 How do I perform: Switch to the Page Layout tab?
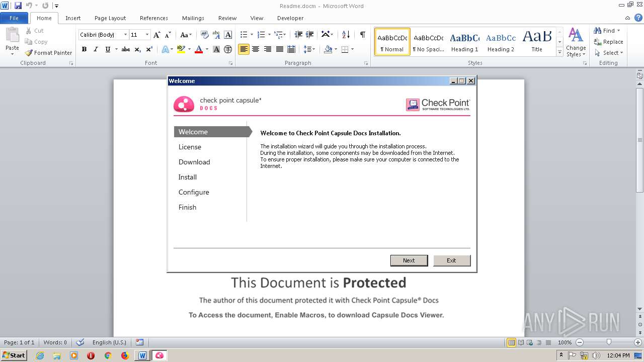(110, 18)
